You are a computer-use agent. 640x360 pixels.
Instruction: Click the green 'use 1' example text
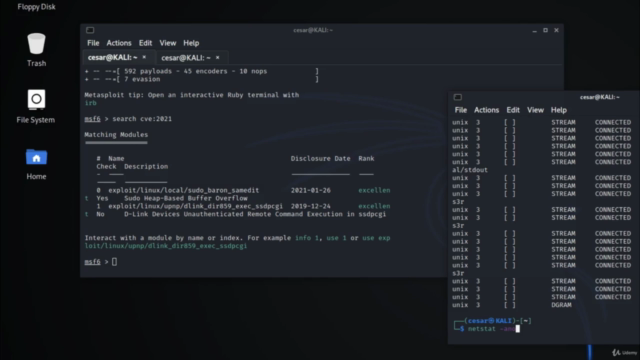tap(336, 238)
